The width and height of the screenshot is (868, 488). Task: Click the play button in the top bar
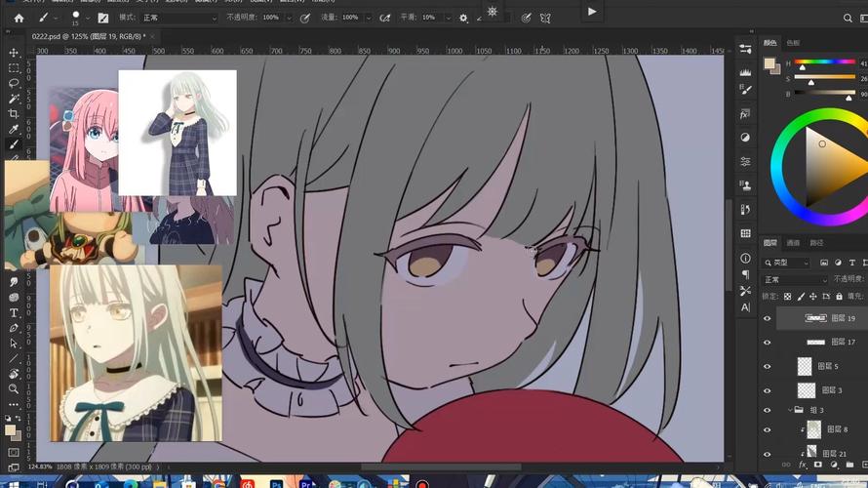[x=592, y=11]
